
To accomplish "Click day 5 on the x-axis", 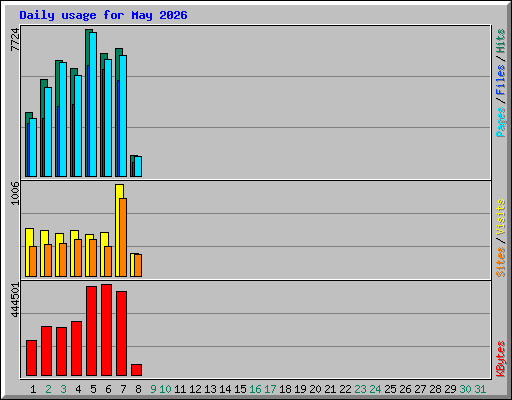I will click(93, 389).
